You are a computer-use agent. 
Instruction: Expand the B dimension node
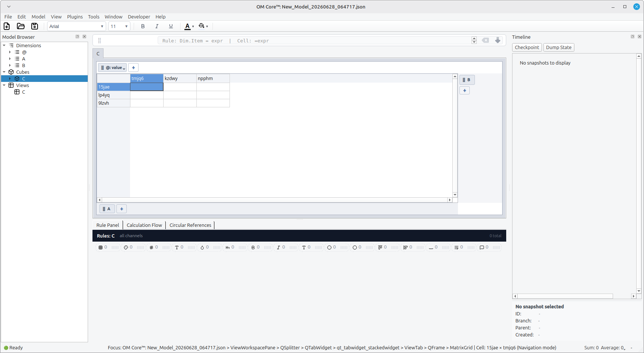[10, 65]
